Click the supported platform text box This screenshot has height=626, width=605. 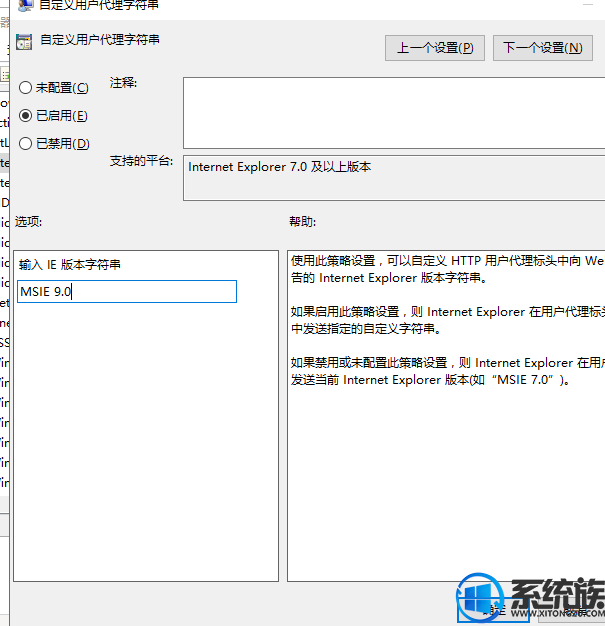pyautogui.click(x=394, y=178)
